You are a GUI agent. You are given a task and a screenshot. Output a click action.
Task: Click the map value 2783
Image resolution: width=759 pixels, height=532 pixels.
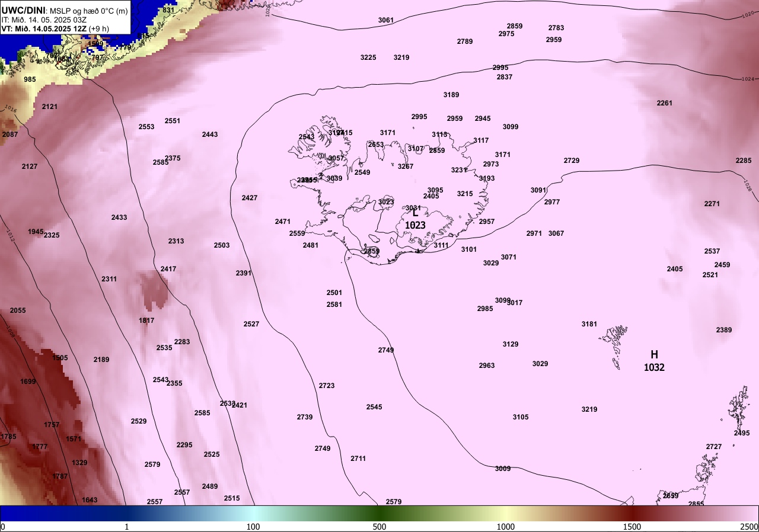[x=556, y=28]
